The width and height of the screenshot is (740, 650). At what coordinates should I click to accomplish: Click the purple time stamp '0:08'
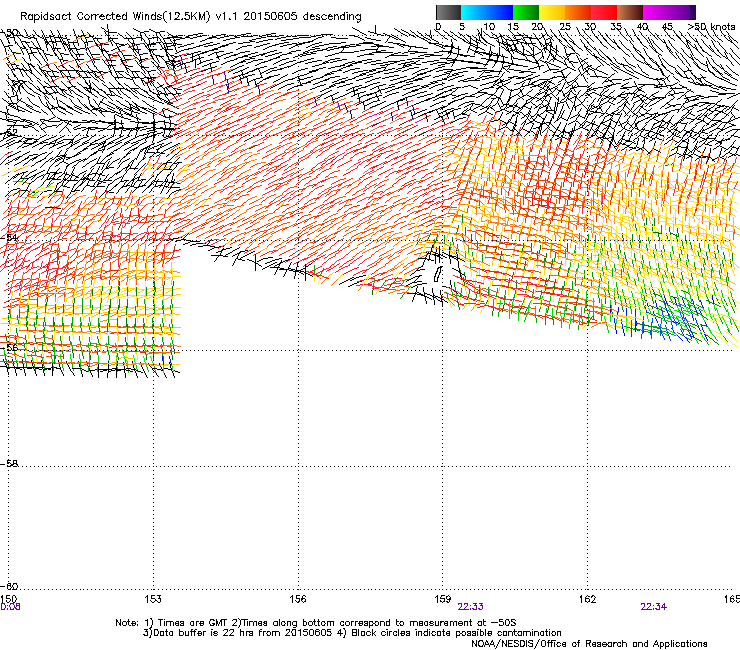(x=10, y=607)
